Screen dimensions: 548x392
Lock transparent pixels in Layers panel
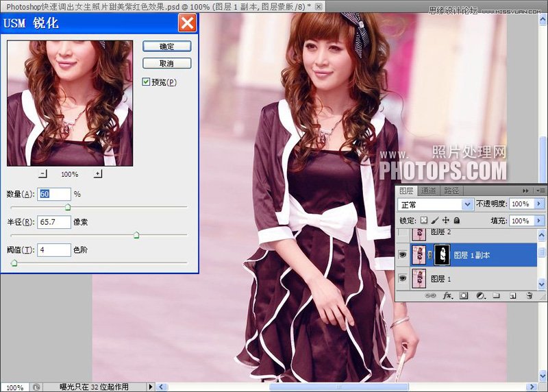click(423, 220)
